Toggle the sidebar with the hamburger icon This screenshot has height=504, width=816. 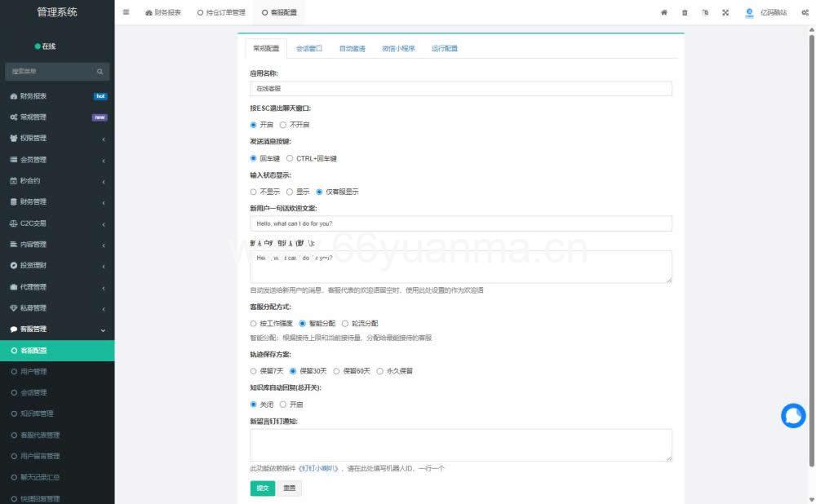[126, 12]
